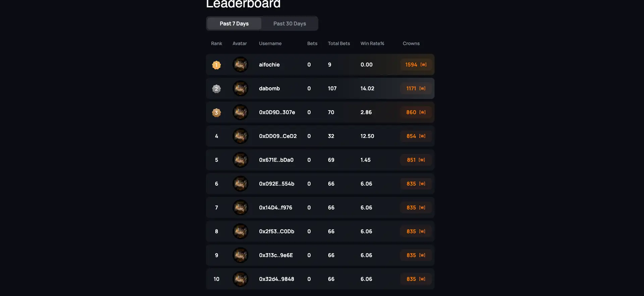Select the Past 7 Days tab
The image size is (644, 296).
[x=234, y=24]
